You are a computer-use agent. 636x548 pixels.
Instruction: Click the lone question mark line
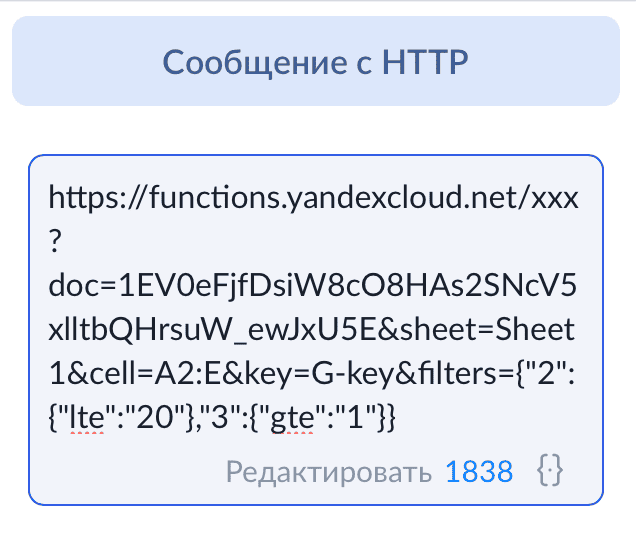coord(55,241)
